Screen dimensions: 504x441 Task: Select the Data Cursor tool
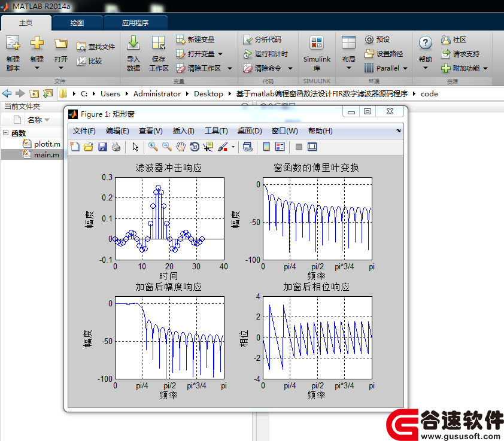pos(208,147)
